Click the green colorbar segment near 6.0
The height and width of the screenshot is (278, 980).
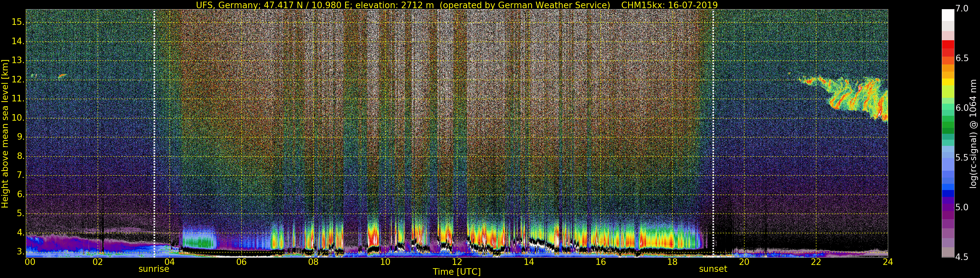(948, 111)
